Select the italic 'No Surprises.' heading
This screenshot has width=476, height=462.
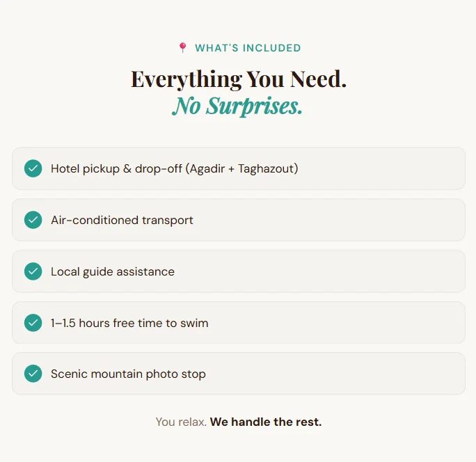tap(237, 106)
